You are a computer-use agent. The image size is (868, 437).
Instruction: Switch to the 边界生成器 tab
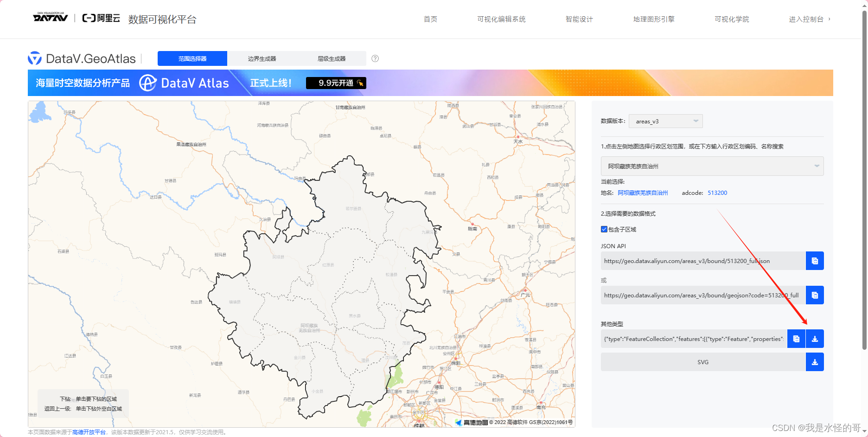pyautogui.click(x=262, y=58)
